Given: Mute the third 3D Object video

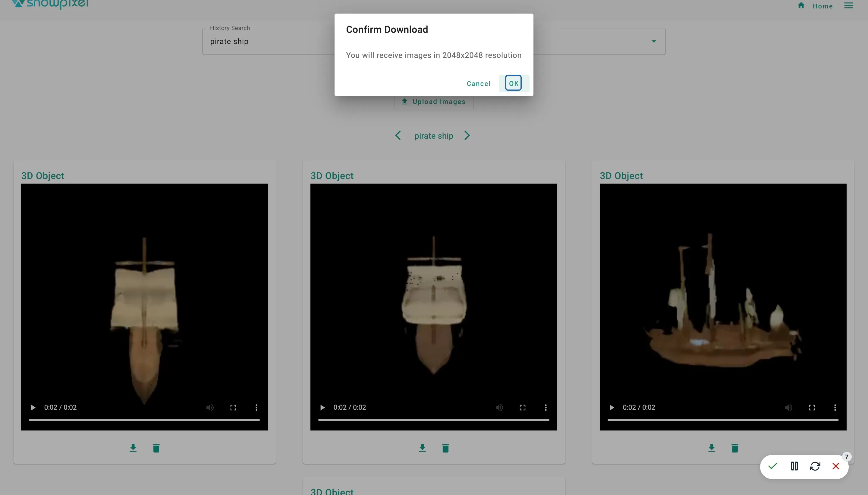Looking at the screenshot, I should click(x=788, y=407).
